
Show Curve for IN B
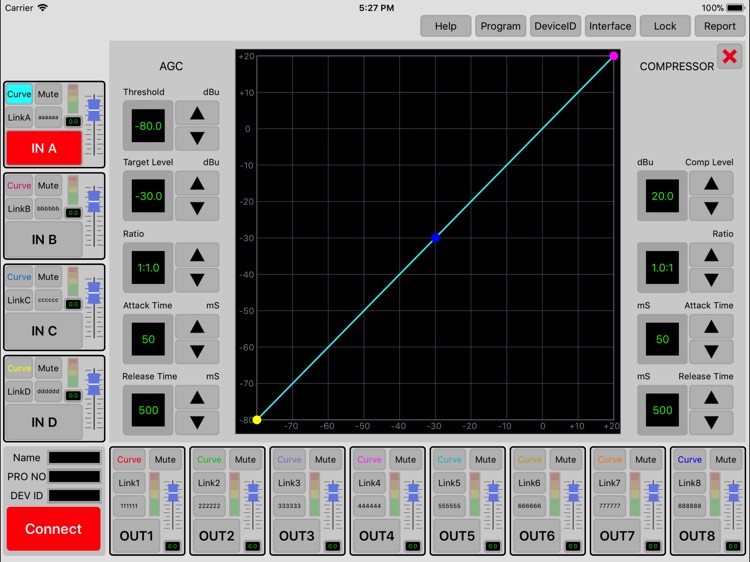(19, 186)
